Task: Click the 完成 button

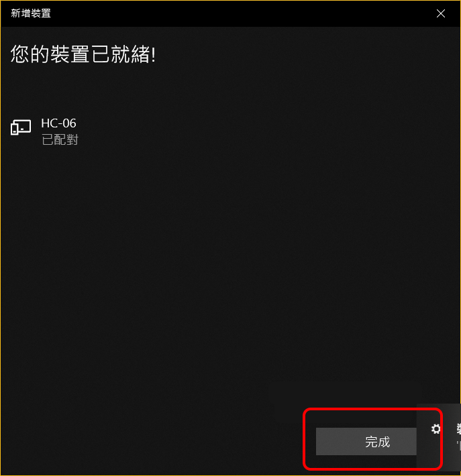Action: [x=366, y=441]
